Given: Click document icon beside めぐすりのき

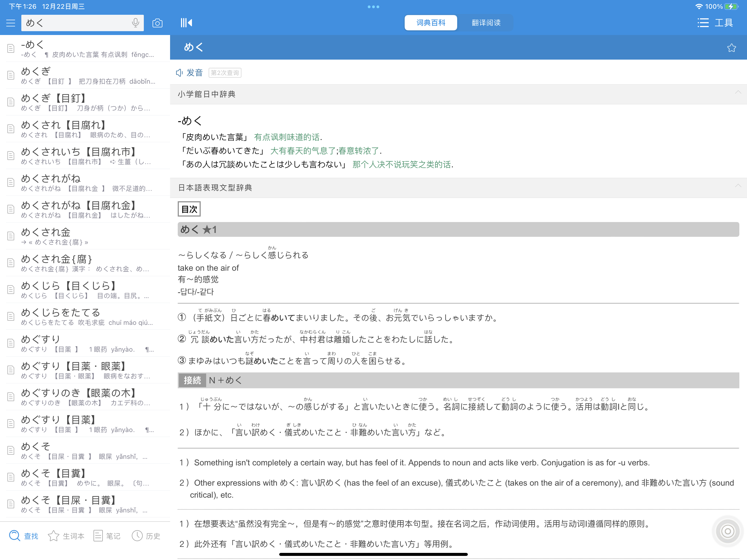Looking at the screenshot, I should coord(11,397).
